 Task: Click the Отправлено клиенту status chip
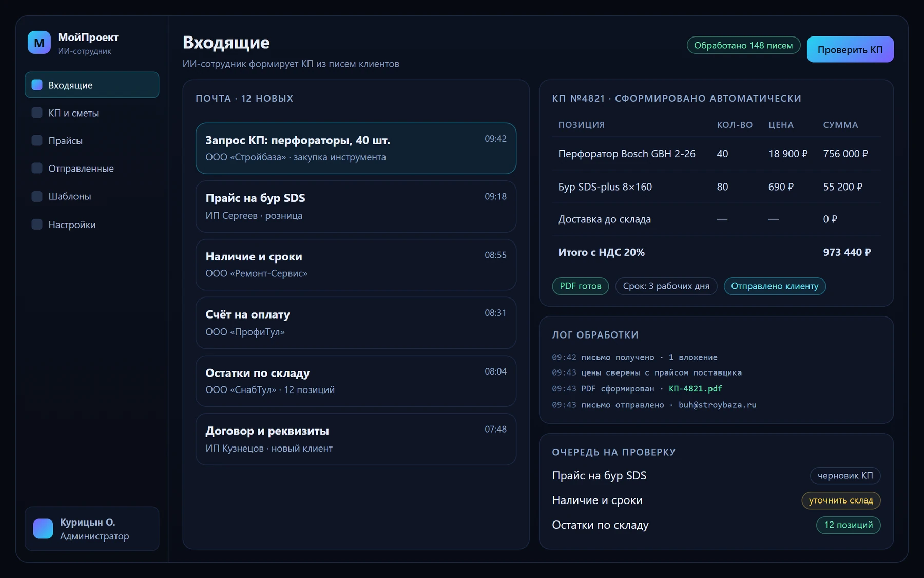click(775, 286)
